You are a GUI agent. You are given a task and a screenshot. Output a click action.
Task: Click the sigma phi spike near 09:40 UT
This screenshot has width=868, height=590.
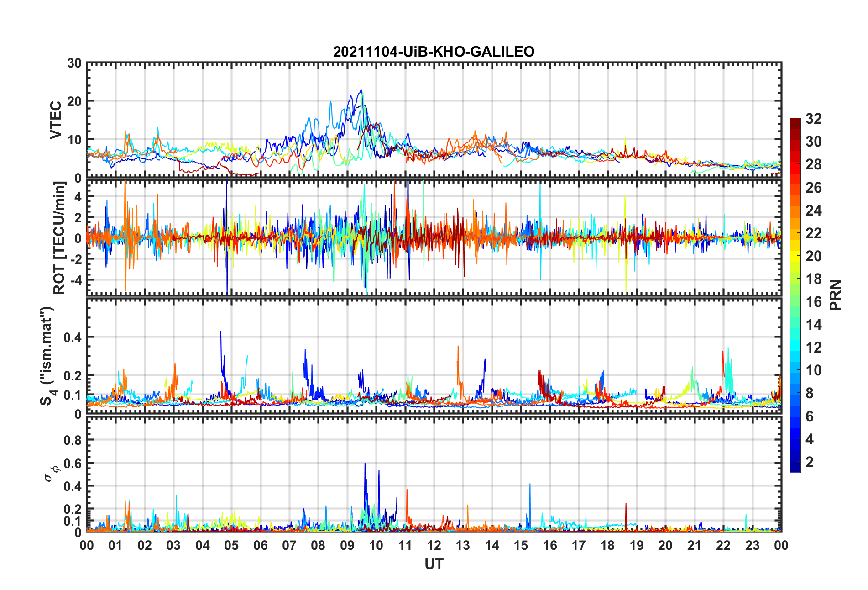pyautogui.click(x=365, y=465)
